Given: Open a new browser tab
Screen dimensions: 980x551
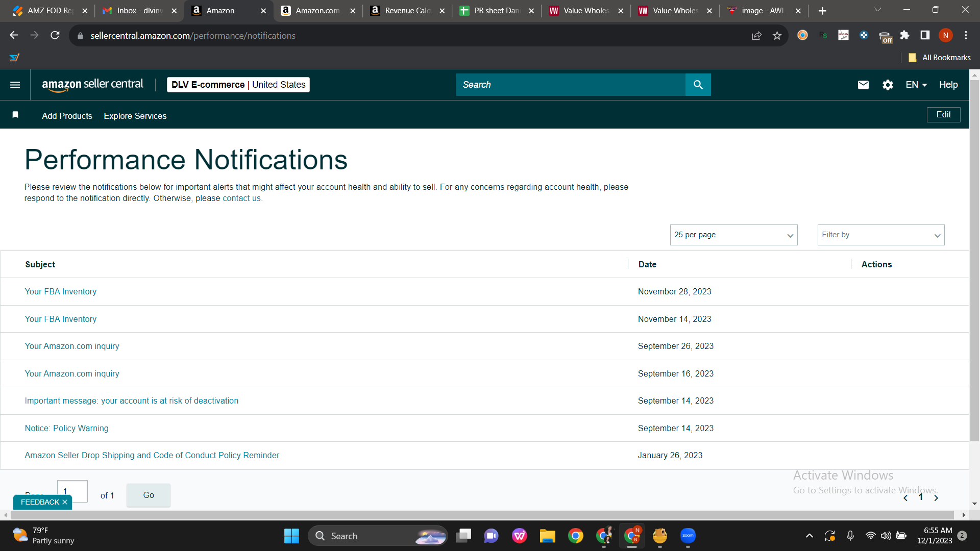Looking at the screenshot, I should point(822,11).
